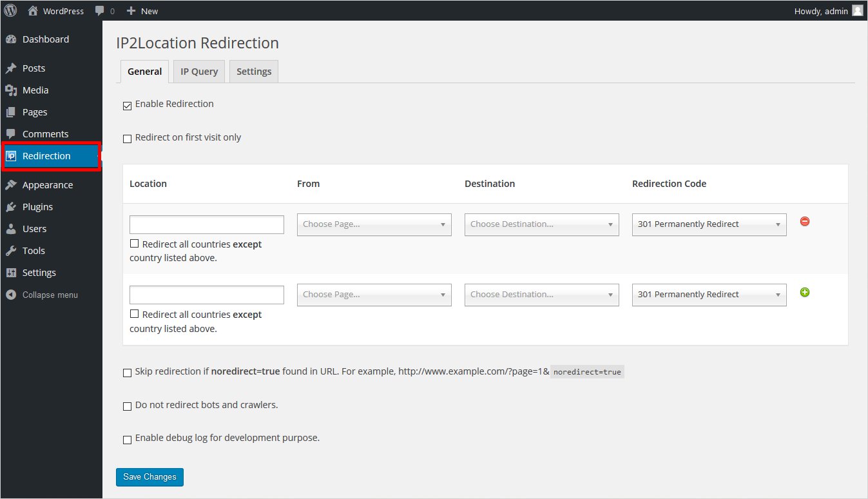Check Redirect on first visit only
The height and width of the screenshot is (499, 868).
(x=127, y=139)
